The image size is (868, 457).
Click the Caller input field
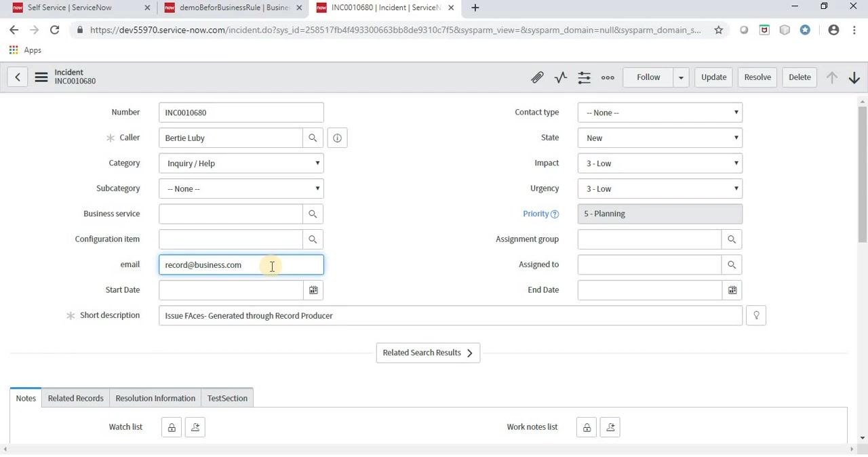(x=231, y=138)
